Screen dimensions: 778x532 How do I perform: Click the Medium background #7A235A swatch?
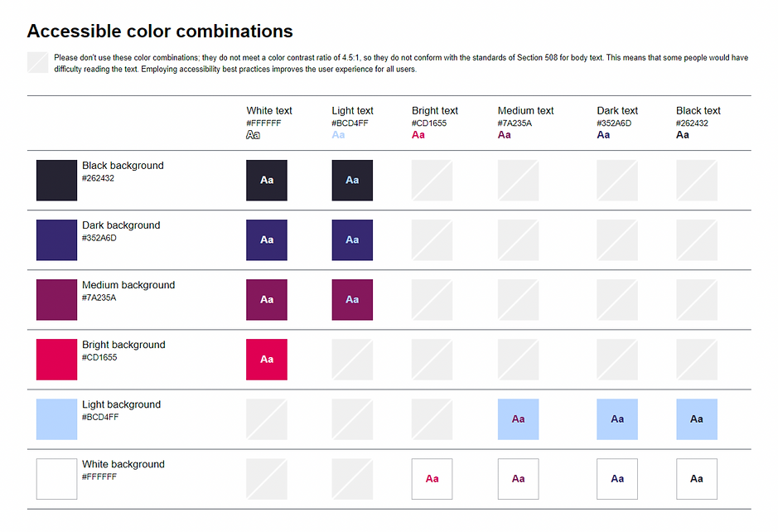[56, 300]
